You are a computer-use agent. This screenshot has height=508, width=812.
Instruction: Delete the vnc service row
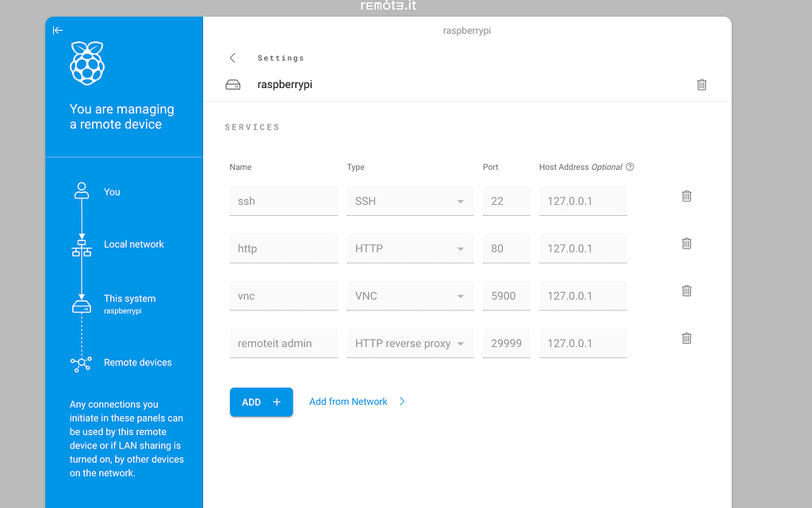(x=687, y=291)
